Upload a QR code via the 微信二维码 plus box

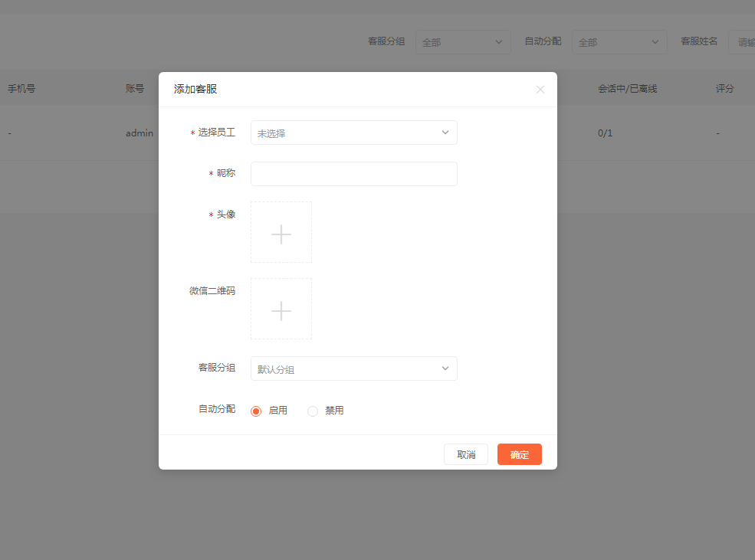[x=281, y=309]
